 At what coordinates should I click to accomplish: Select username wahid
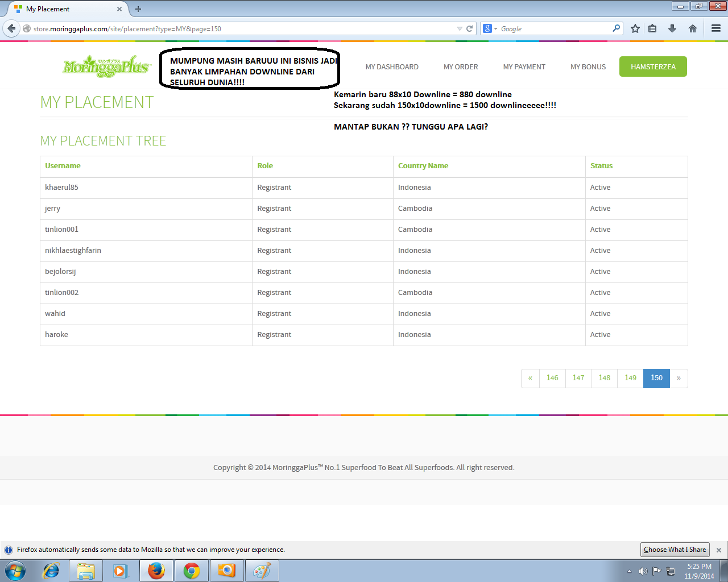(x=55, y=314)
